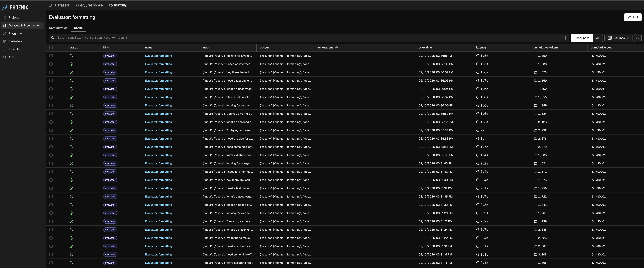Screen dimensions: 644x268
Task: Open the Prompts sidebar icon
Action: tap(4, 49)
